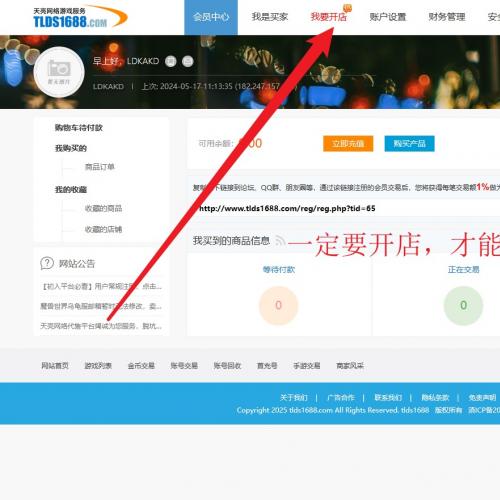Open the 账号交易 footer link
Image resolution: width=500 pixels, height=500 pixels.
[184, 366]
